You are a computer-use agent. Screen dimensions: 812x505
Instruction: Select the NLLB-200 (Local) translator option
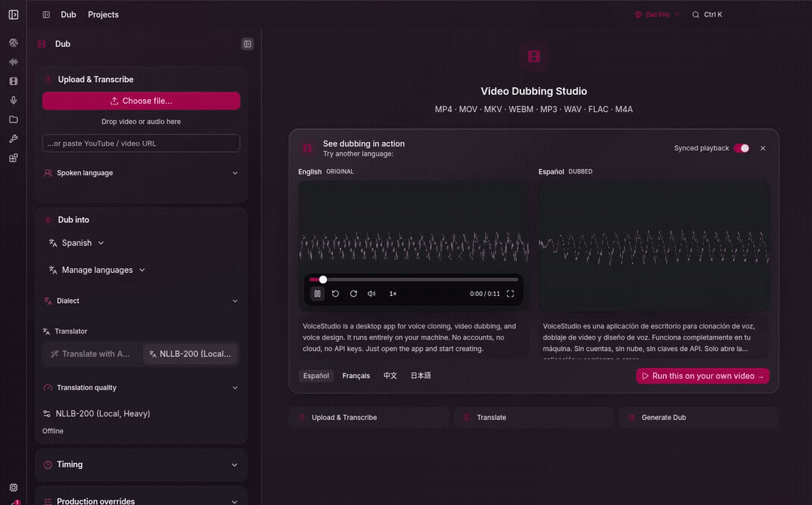(x=190, y=354)
